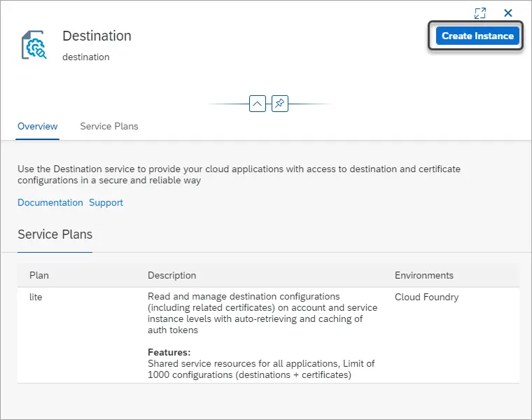This screenshot has width=532, height=420.
Task: Pin the header using the pushpin icon
Action: (280, 104)
